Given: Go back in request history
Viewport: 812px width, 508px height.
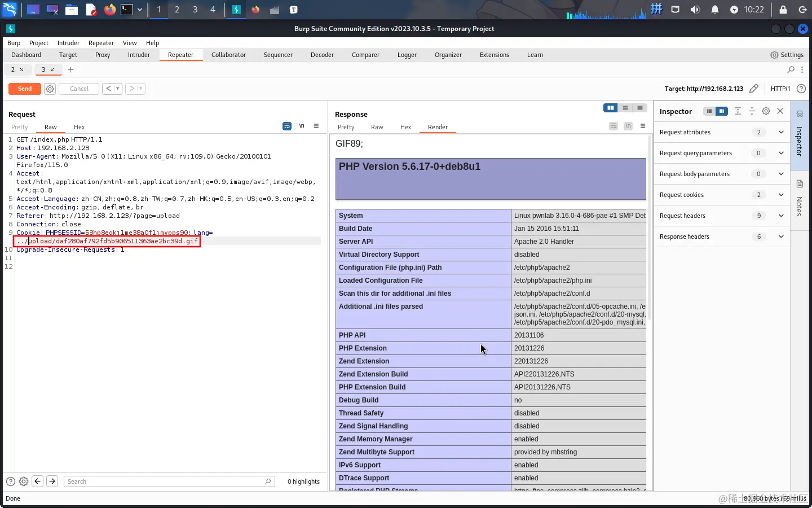Looking at the screenshot, I should pyautogui.click(x=108, y=89).
